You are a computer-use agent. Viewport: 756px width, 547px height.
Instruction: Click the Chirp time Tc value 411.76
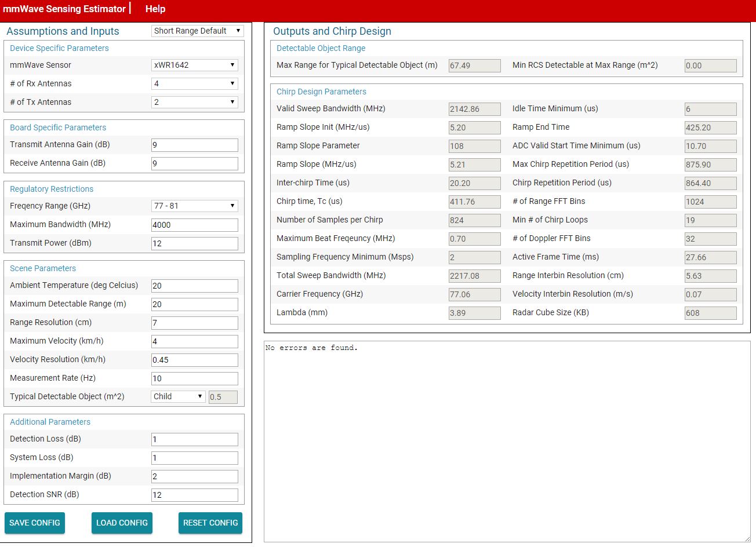click(475, 202)
